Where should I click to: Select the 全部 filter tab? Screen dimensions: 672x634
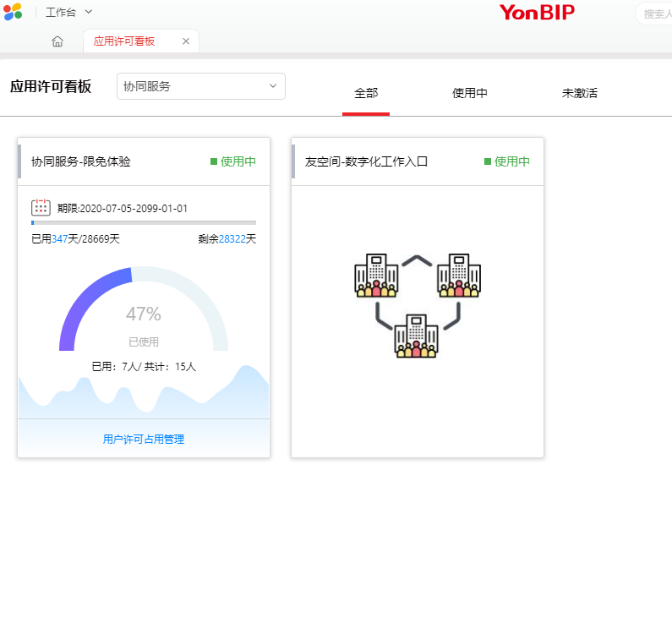(x=366, y=93)
